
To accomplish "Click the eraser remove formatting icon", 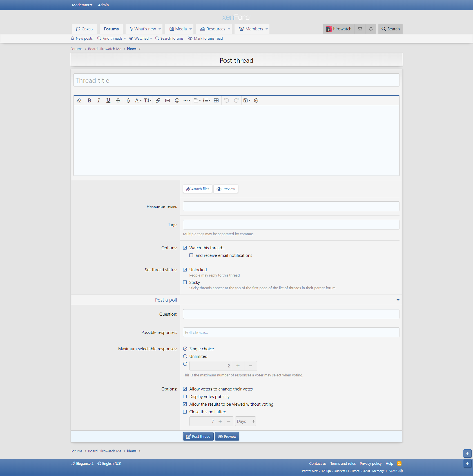I will coord(79,100).
